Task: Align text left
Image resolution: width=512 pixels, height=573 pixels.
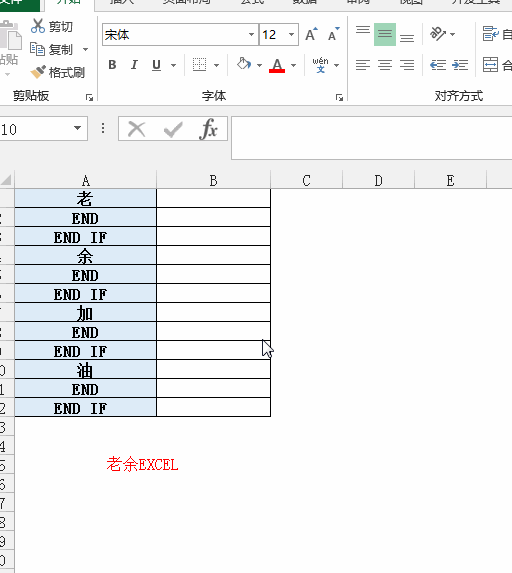Action: [363, 65]
